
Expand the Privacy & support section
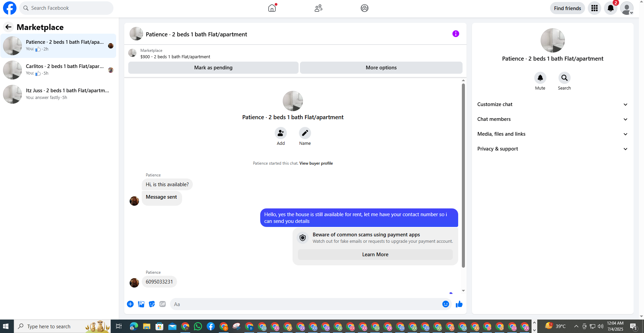(x=552, y=149)
